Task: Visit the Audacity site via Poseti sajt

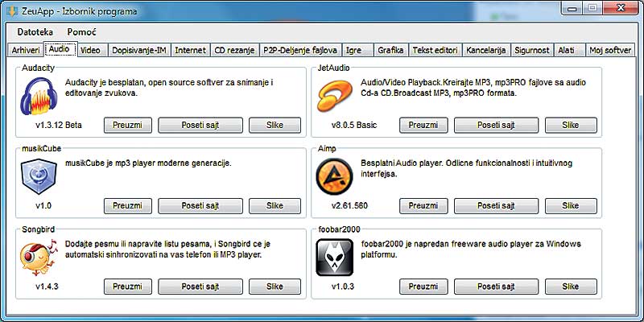Action: [200, 125]
